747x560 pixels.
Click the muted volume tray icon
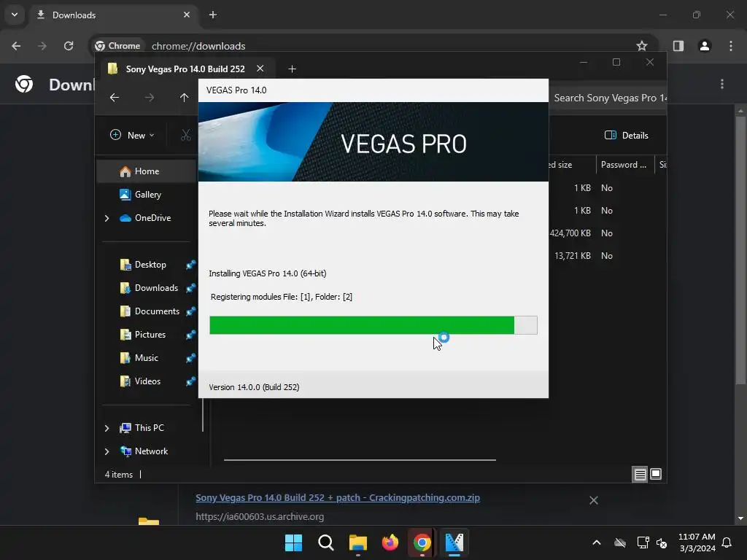pyautogui.click(x=662, y=542)
